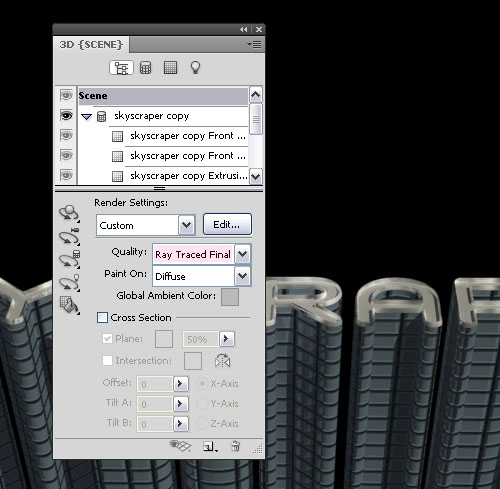Hide the skyscraper copy mesh eye icon
The width and height of the screenshot is (500, 489).
66,116
